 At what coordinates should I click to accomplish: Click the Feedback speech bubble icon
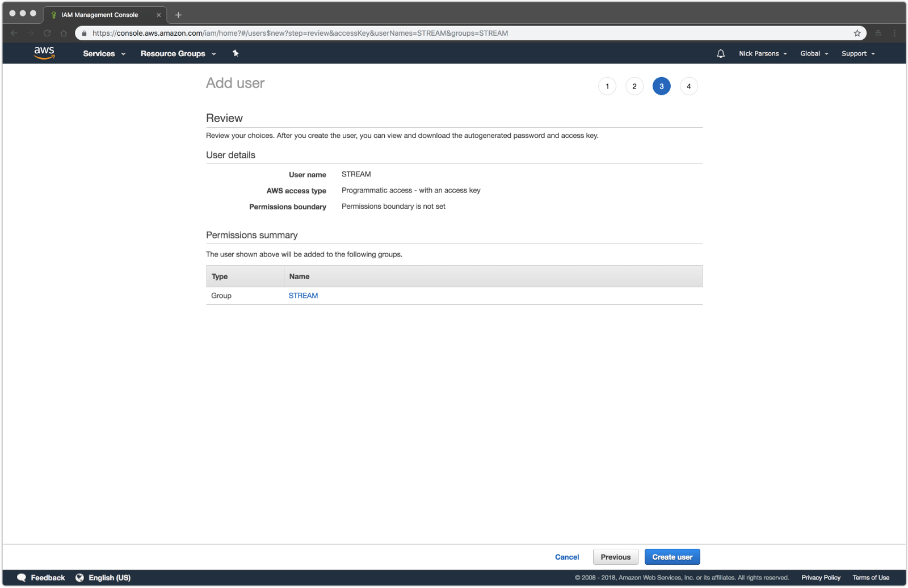[x=22, y=578]
